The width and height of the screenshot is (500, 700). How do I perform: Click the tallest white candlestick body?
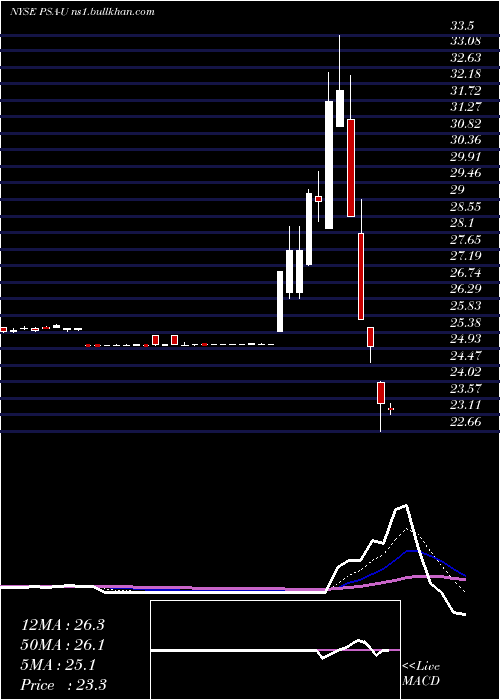pyautogui.click(x=329, y=165)
